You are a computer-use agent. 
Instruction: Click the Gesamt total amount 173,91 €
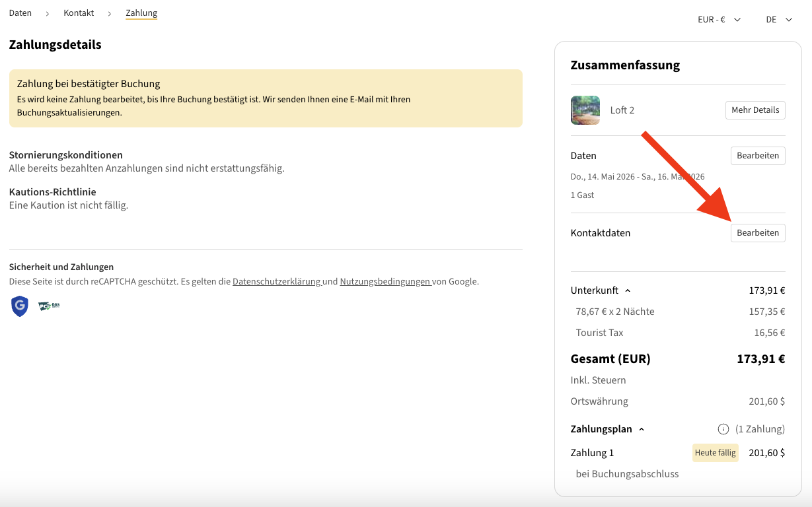[x=760, y=359]
